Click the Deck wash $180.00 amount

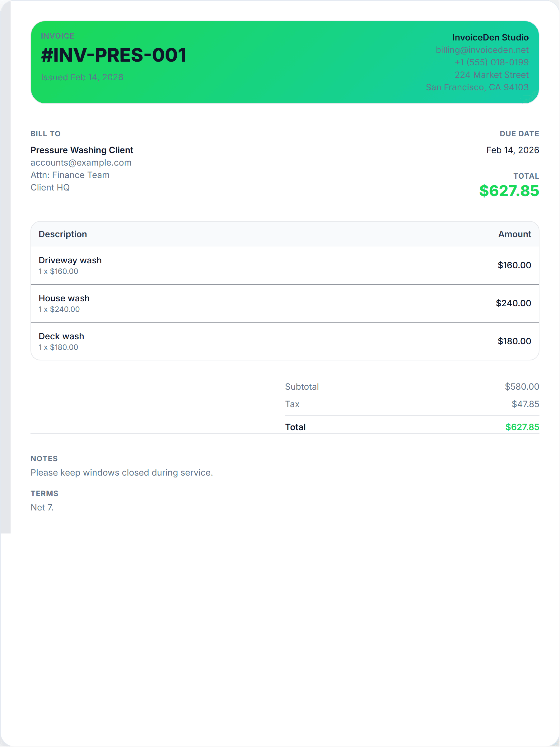(514, 341)
